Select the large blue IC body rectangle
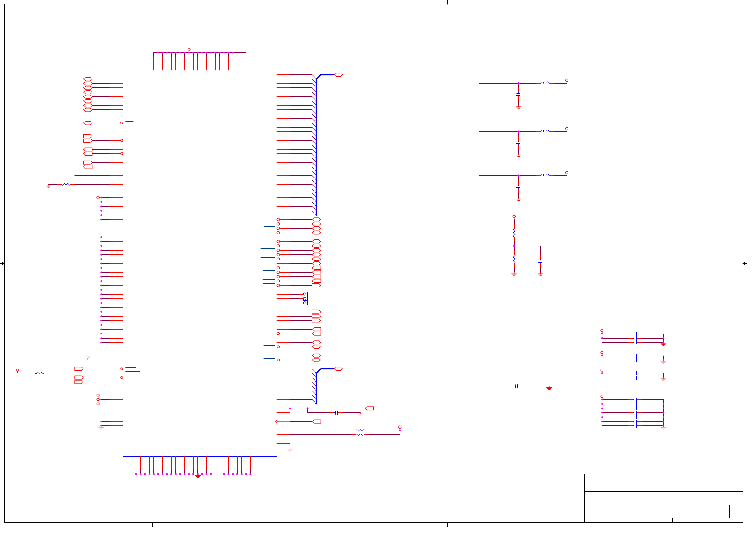756x534 pixels. (x=200, y=263)
